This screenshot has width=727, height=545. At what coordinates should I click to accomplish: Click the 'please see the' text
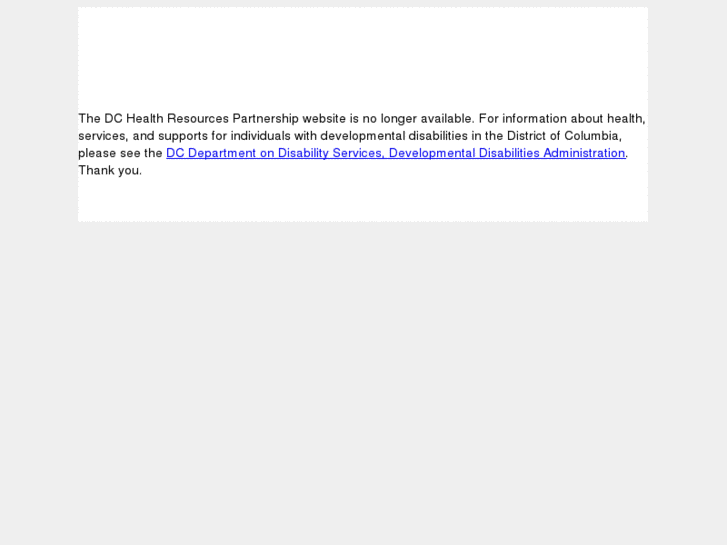click(121, 153)
